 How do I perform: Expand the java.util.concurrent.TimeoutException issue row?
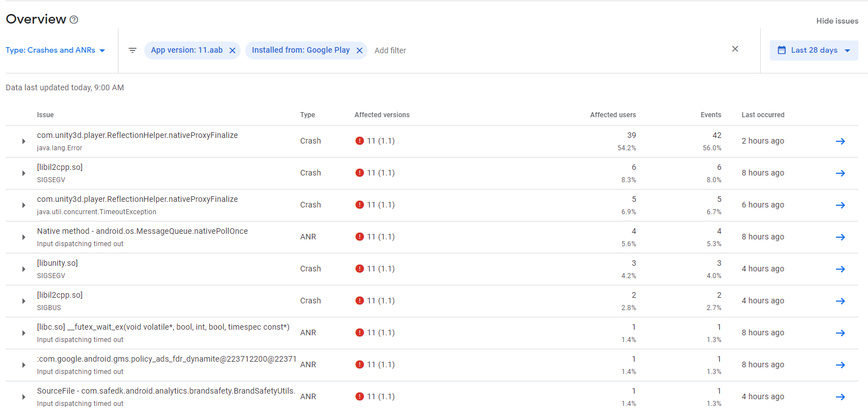tap(24, 205)
